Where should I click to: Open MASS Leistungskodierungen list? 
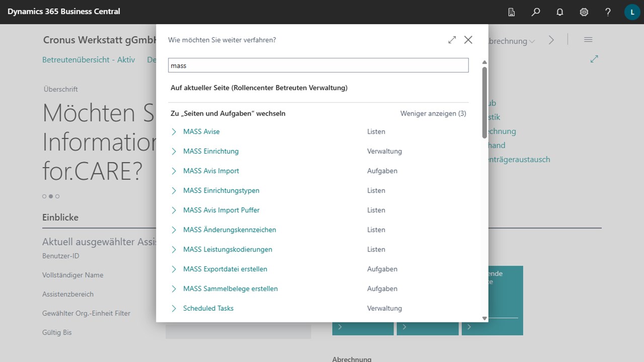(227, 249)
